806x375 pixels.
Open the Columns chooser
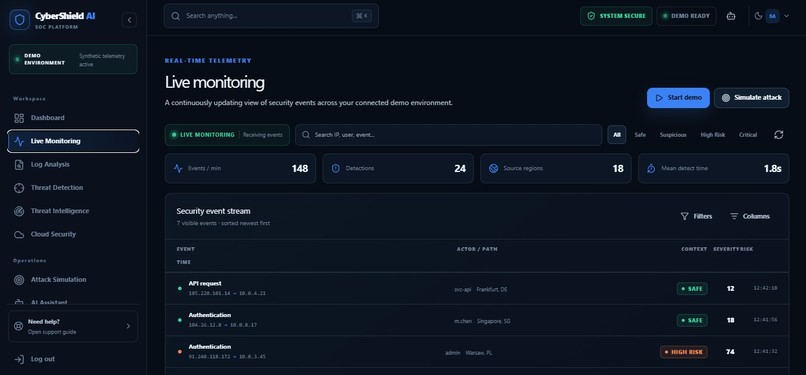coord(749,216)
